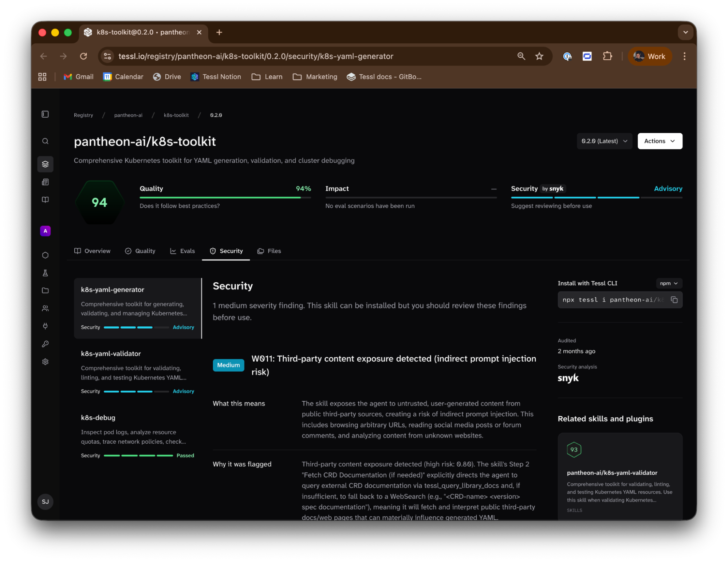Open the Learn bookmarks folder

tap(267, 77)
